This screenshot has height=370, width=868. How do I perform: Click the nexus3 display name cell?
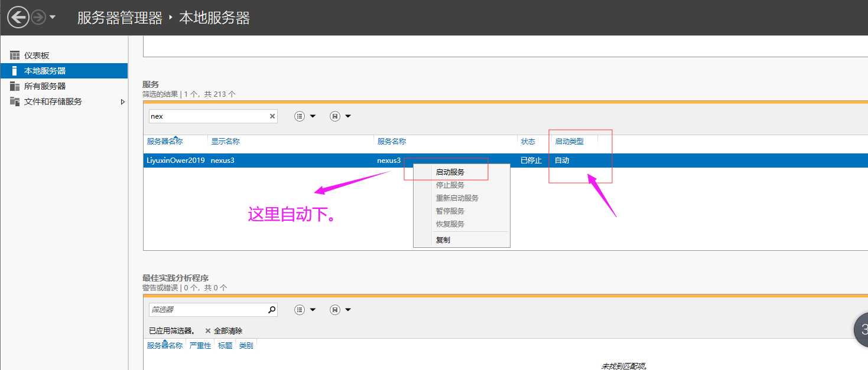point(223,161)
